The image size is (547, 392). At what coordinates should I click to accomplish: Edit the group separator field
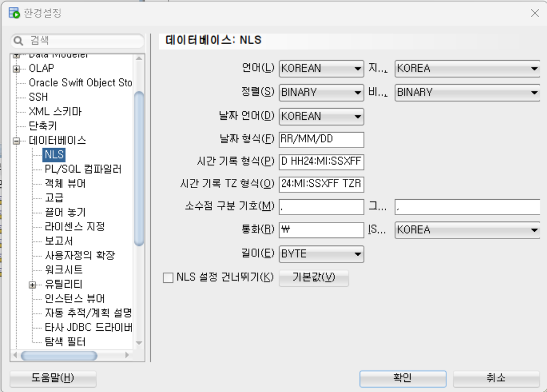[468, 207]
